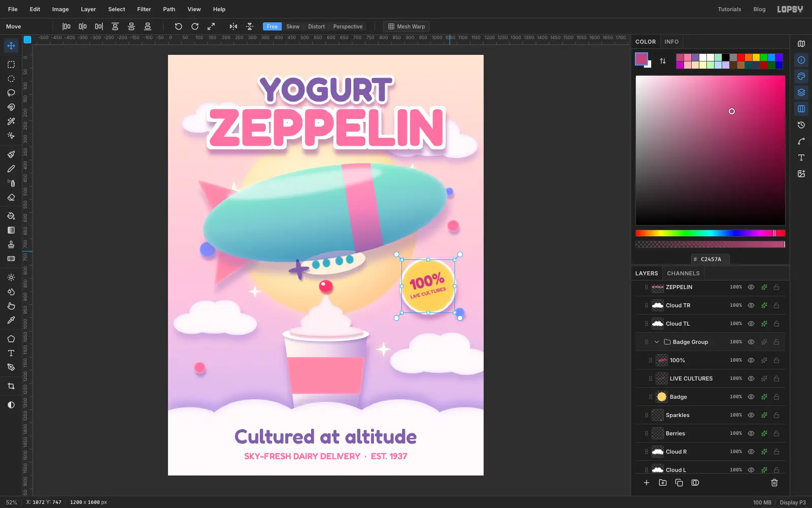Select the rectangular marquee tool
The image size is (812, 508).
(x=11, y=65)
